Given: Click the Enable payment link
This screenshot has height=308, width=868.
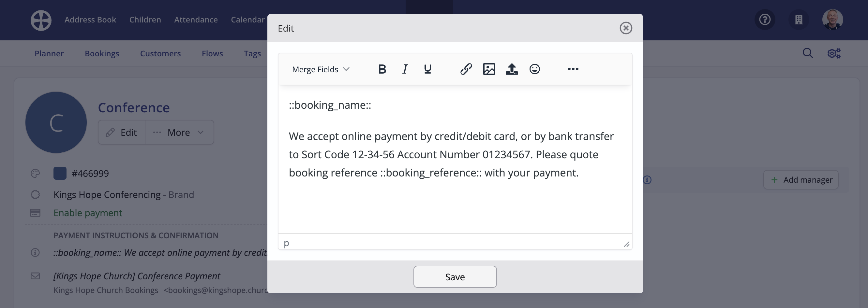Looking at the screenshot, I should [x=88, y=213].
